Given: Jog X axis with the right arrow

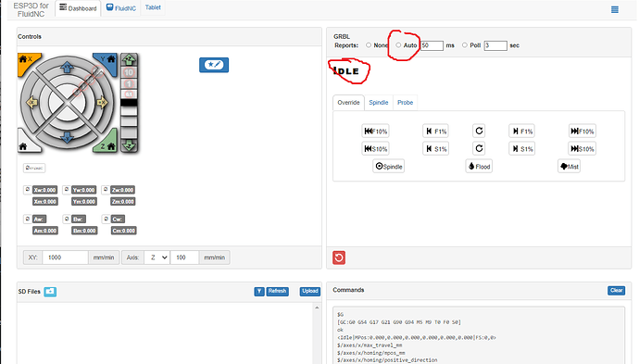Looking at the screenshot, I should [102, 102].
